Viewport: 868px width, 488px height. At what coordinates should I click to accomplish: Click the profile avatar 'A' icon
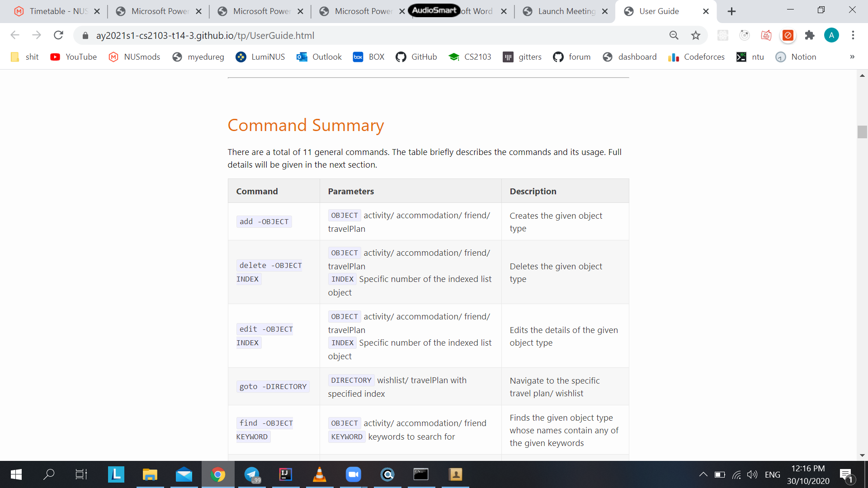point(831,35)
